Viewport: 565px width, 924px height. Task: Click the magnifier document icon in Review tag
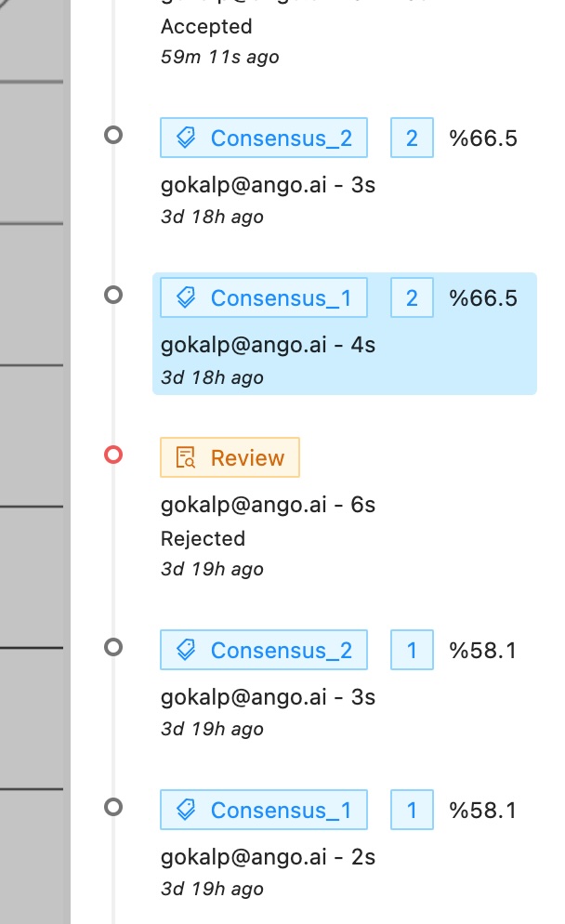(186, 457)
